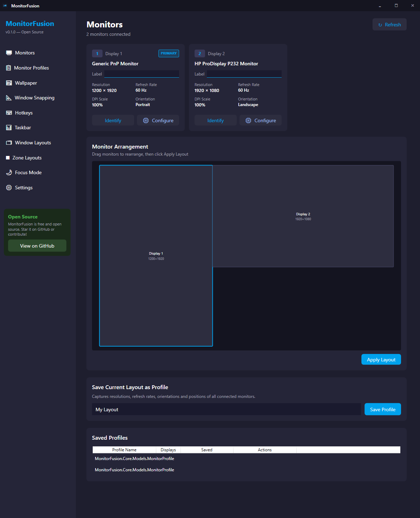Enable Focus Mode from the sidebar
This screenshot has height=518, width=420.
[x=28, y=172]
